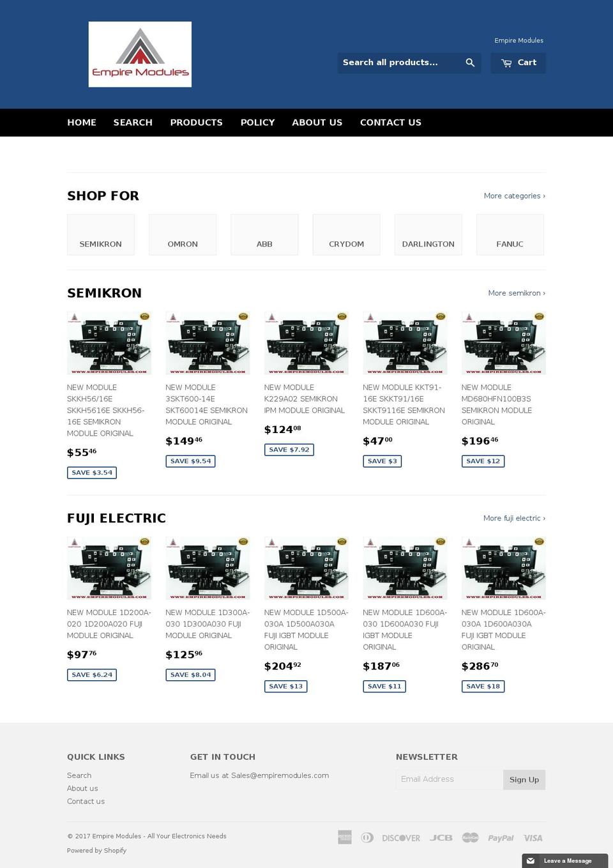Open the Contact us footer link
Screen dimensions: 613x868
tap(86, 801)
